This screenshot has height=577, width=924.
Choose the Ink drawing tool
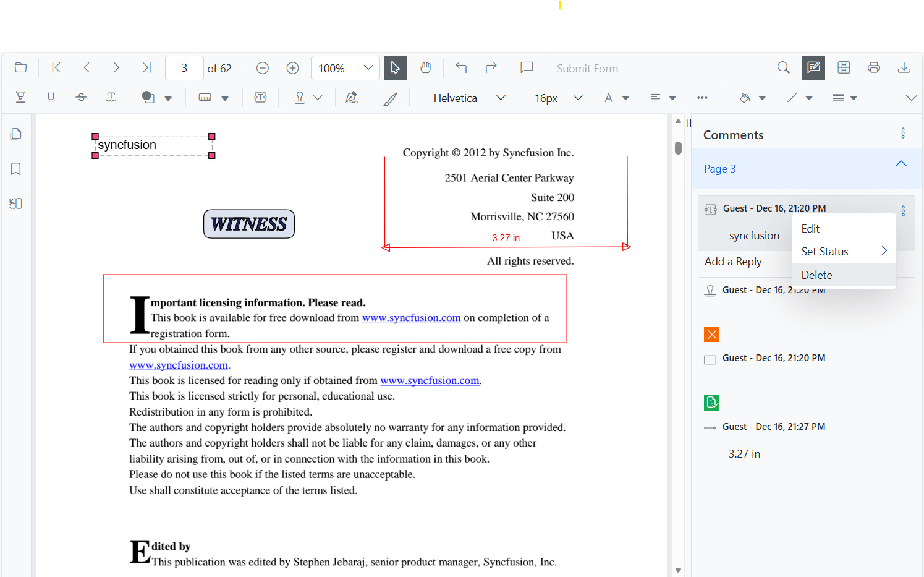pyautogui.click(x=390, y=98)
